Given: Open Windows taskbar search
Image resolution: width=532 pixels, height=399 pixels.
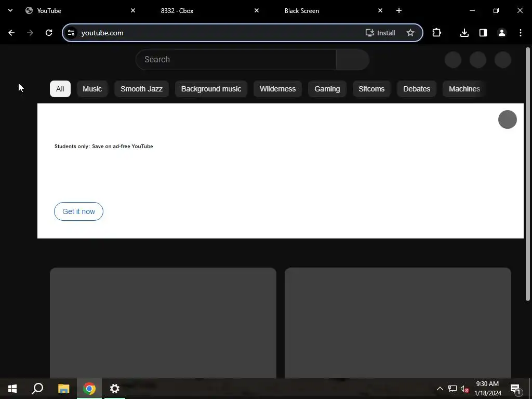Looking at the screenshot, I should tap(37, 389).
